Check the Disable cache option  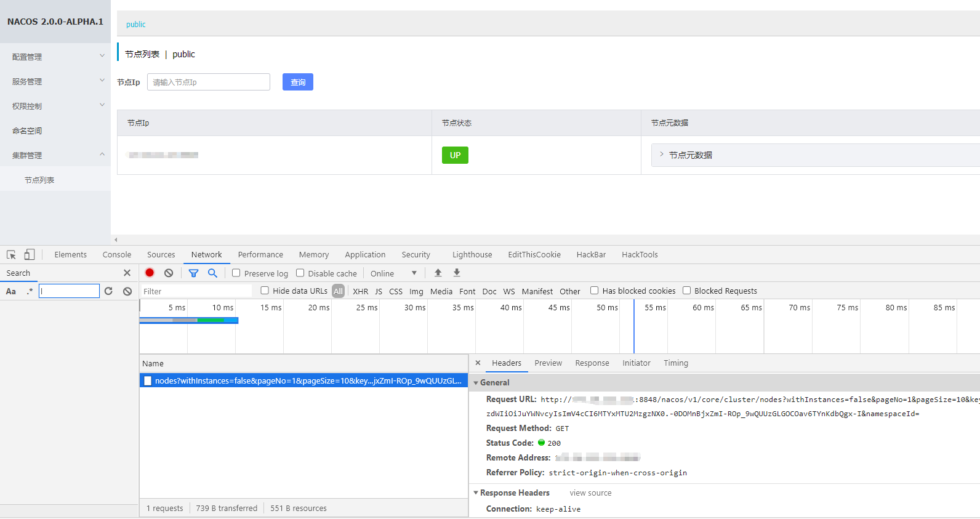[x=300, y=273]
